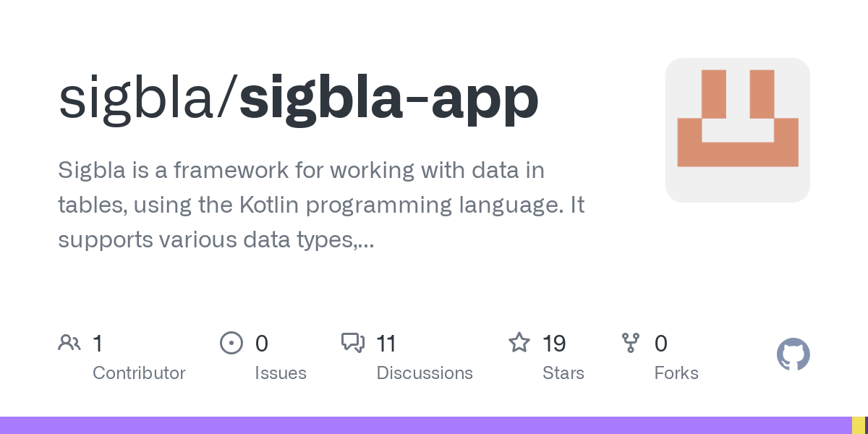The height and width of the screenshot is (434, 868).
Task: Click the Discussions speech bubbles icon
Action: [353, 342]
